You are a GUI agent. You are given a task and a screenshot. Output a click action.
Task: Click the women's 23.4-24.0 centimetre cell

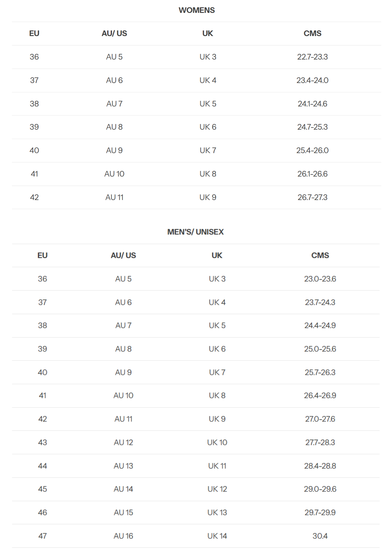312,80
